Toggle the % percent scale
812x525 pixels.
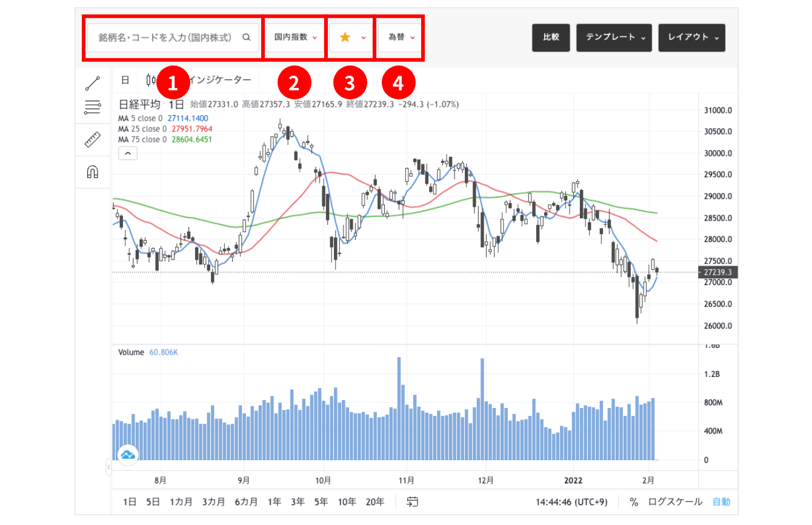pos(634,502)
